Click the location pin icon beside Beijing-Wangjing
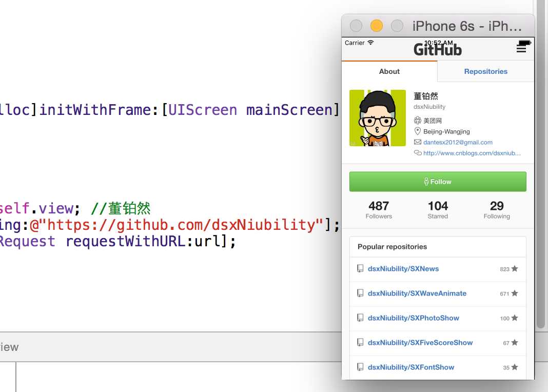548x392 pixels. 417,131
